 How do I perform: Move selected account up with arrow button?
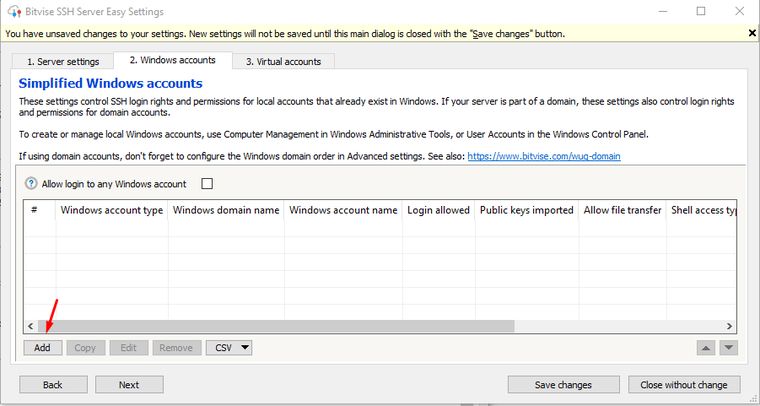[706, 348]
